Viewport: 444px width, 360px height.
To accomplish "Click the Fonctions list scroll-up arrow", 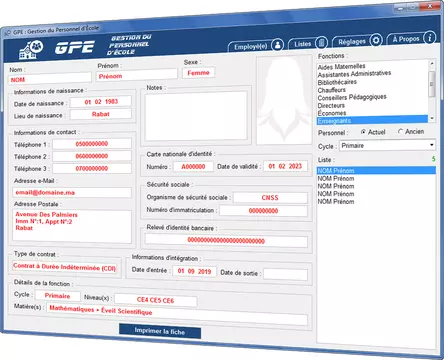I will click(x=432, y=63).
